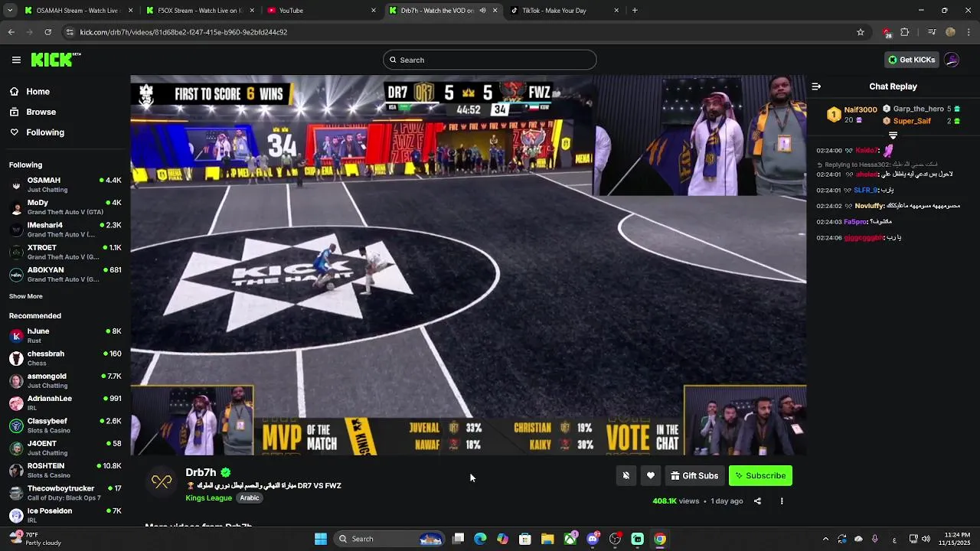Collapse the Chat Replay panel
This screenshot has width=980, height=551.
click(816, 86)
